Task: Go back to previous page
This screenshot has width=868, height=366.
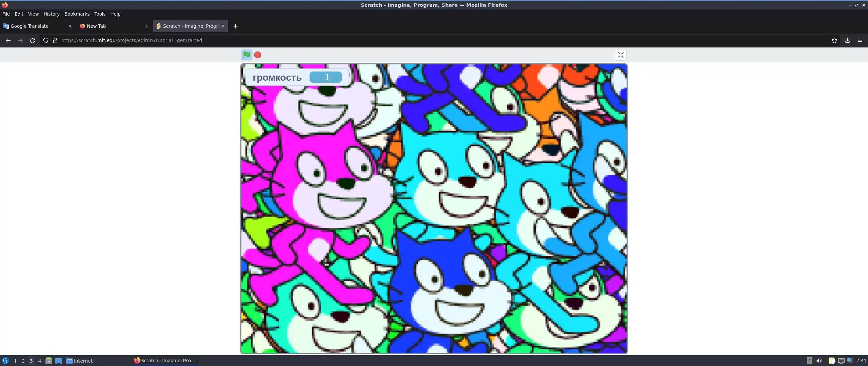Action: click(x=8, y=40)
